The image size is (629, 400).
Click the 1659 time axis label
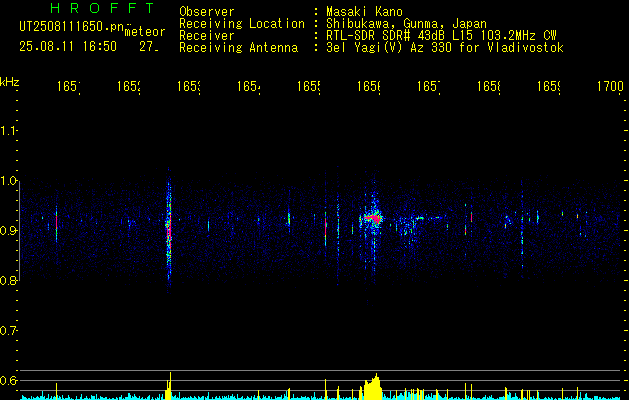(x=549, y=86)
